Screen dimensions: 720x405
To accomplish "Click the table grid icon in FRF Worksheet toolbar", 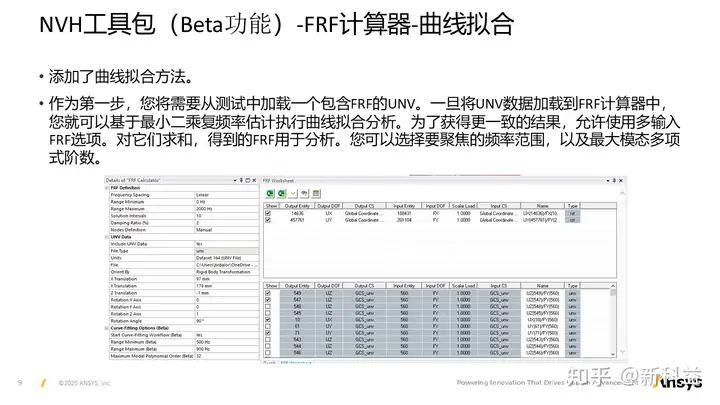I will (316, 193).
